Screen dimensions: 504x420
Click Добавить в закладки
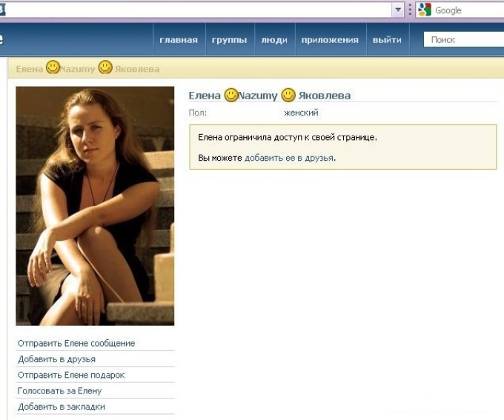pyautogui.click(x=62, y=407)
